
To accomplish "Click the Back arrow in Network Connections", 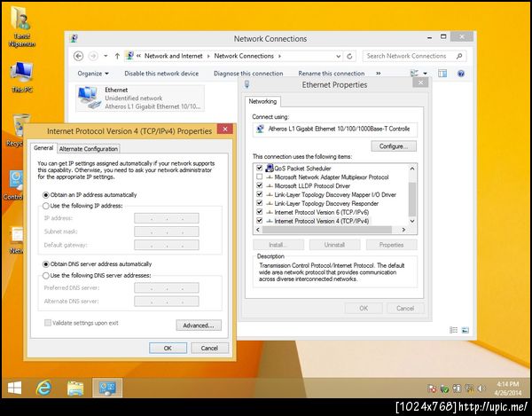I will [x=78, y=56].
